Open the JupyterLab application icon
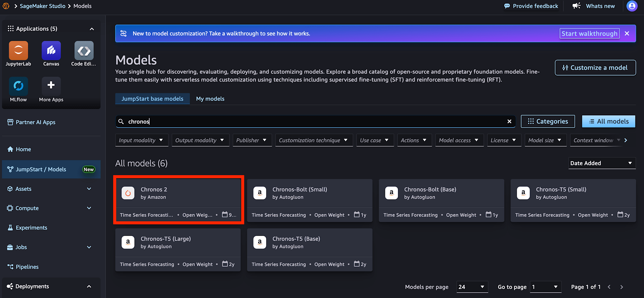 pos(18,51)
